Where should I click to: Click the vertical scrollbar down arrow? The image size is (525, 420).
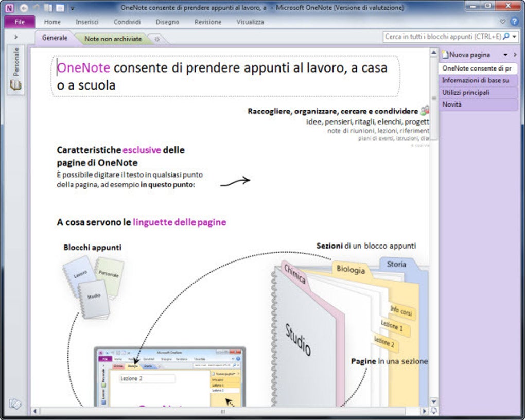click(433, 401)
